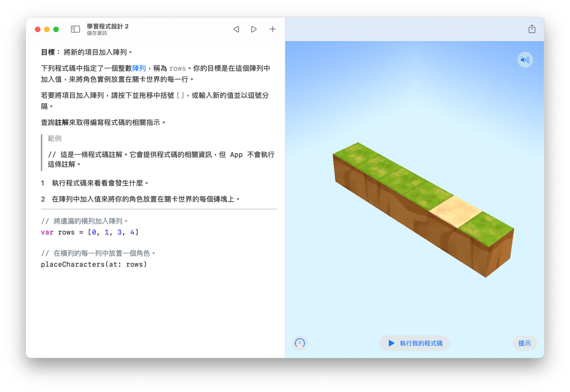Image resolution: width=570 pixels, height=392 pixels.
Task: Click the value 1 in rows array
Action: 107,232
